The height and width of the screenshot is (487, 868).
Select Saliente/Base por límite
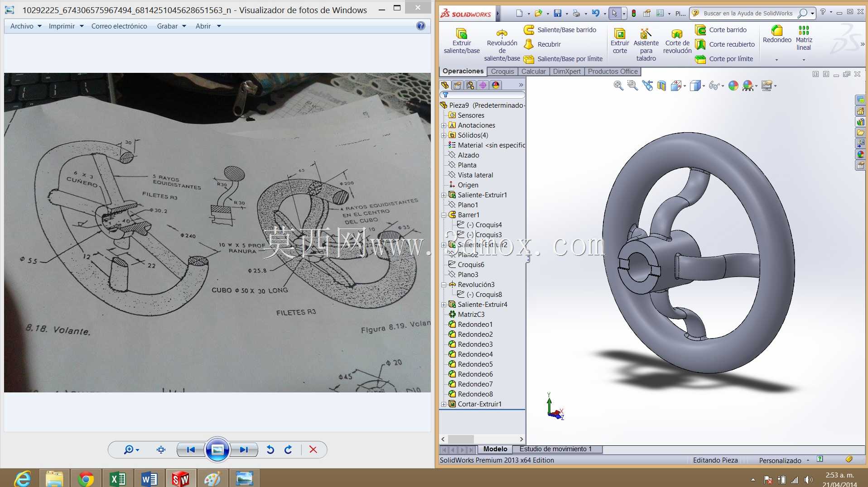563,59
